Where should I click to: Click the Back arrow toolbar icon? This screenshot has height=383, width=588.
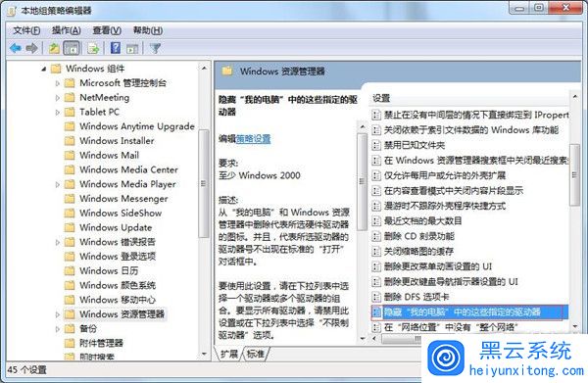[16, 48]
